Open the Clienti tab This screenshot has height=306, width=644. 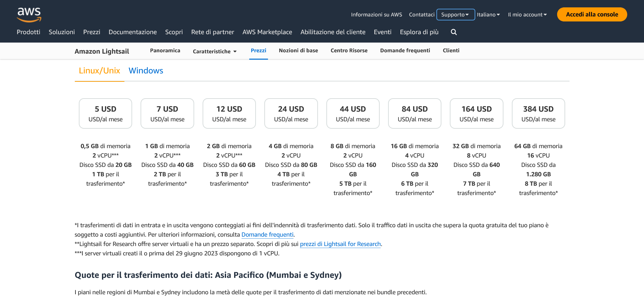[451, 51]
